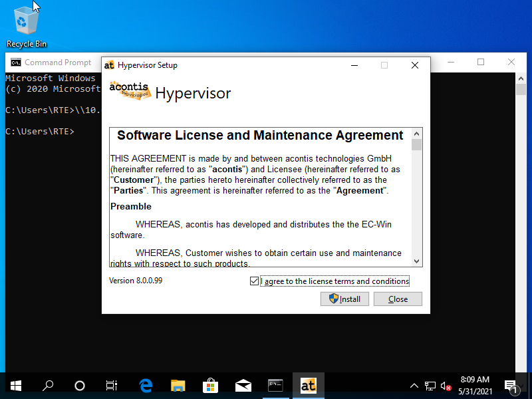Uncheck the agree to license terms checkbox
This screenshot has width=532, height=399.
pyautogui.click(x=254, y=281)
